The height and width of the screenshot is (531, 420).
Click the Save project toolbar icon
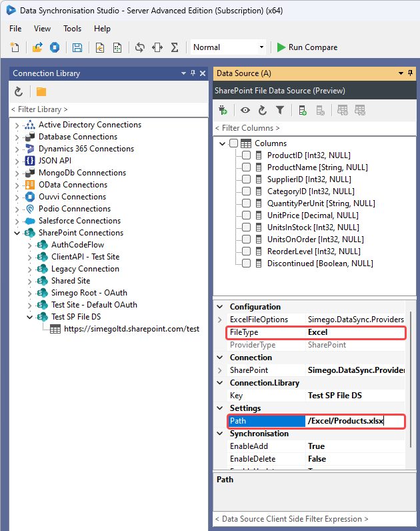click(x=77, y=47)
